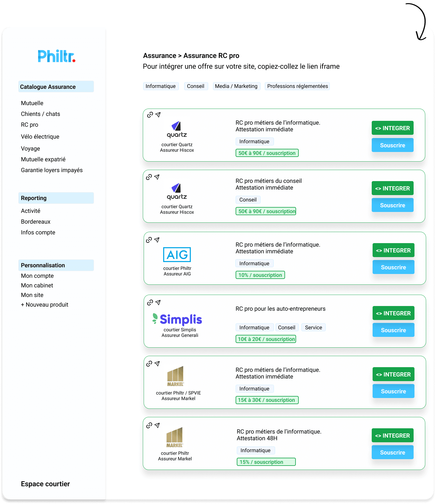The height and width of the screenshot is (504, 436).
Task: Click the AIG logo thumbnail
Action: (x=177, y=255)
